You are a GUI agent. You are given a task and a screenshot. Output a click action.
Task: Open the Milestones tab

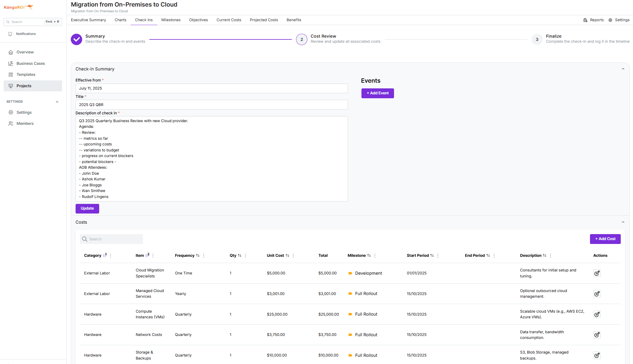(x=171, y=20)
